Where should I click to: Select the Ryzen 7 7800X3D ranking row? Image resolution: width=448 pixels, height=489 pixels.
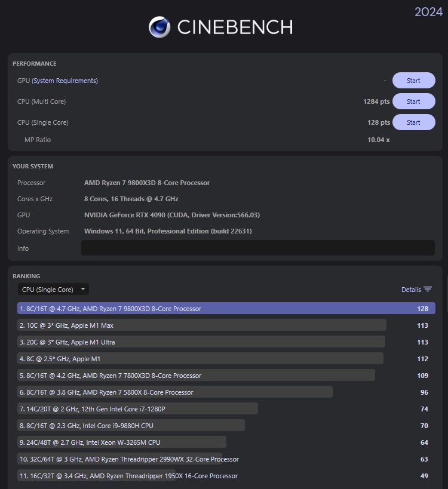226,376
